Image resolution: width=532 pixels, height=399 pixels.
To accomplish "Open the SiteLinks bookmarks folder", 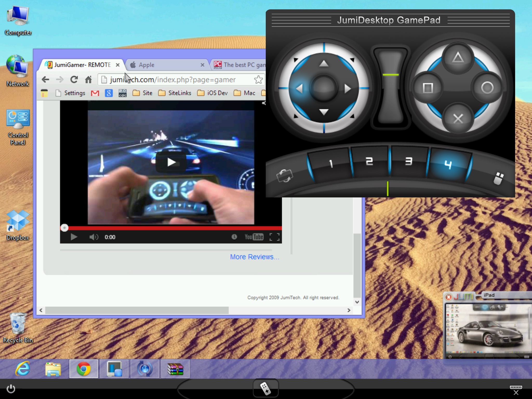I will pyautogui.click(x=175, y=93).
